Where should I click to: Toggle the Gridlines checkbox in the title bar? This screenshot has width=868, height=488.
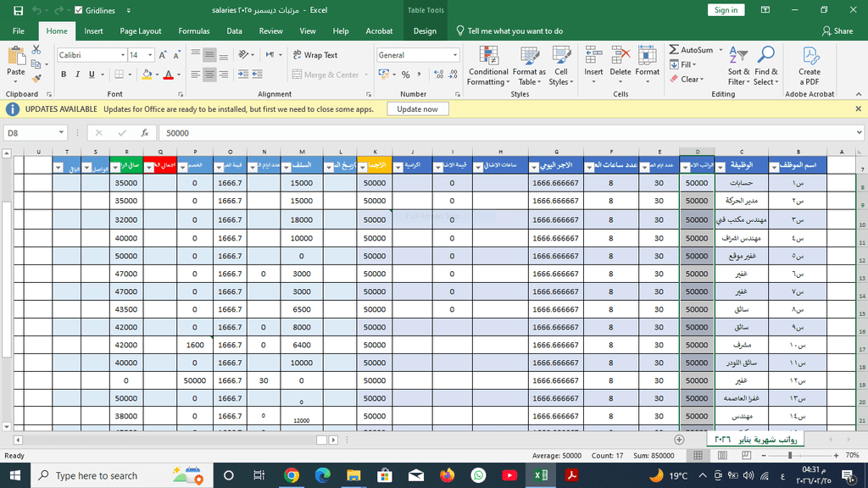(x=79, y=10)
